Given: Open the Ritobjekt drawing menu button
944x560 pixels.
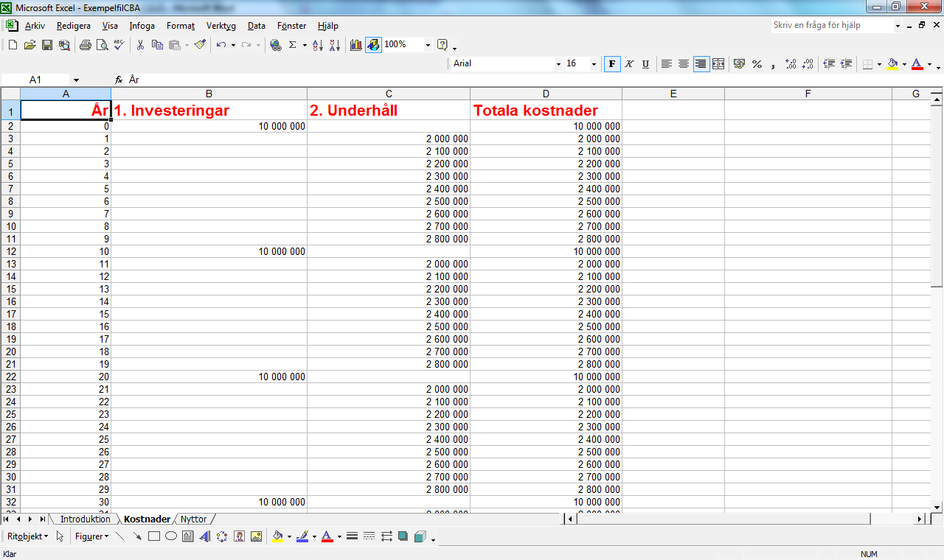Looking at the screenshot, I should pos(27,536).
